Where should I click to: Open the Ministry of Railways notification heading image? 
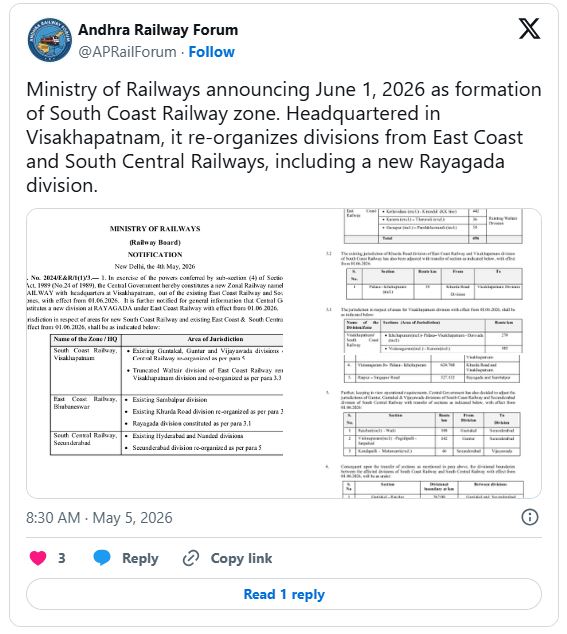155,241
